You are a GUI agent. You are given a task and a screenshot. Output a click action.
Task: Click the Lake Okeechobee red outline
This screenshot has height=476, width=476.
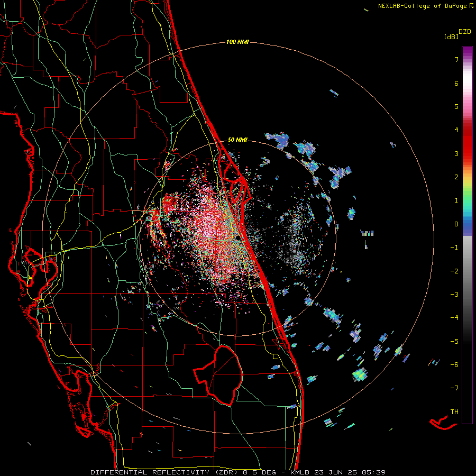click(218, 376)
